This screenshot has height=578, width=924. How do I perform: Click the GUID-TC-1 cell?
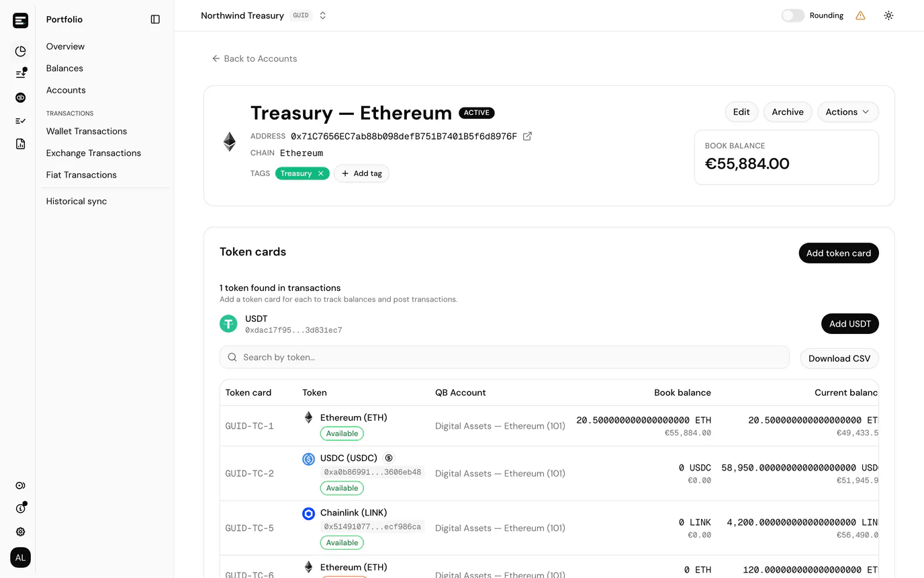tap(250, 426)
